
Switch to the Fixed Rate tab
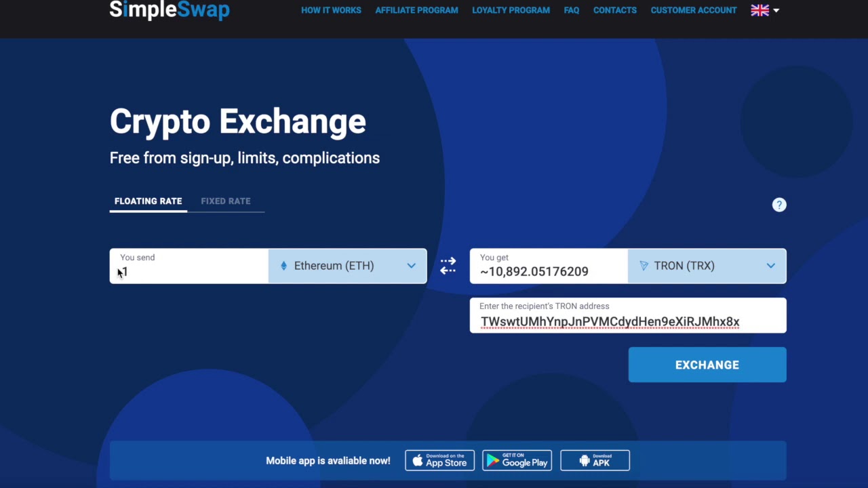tap(226, 201)
